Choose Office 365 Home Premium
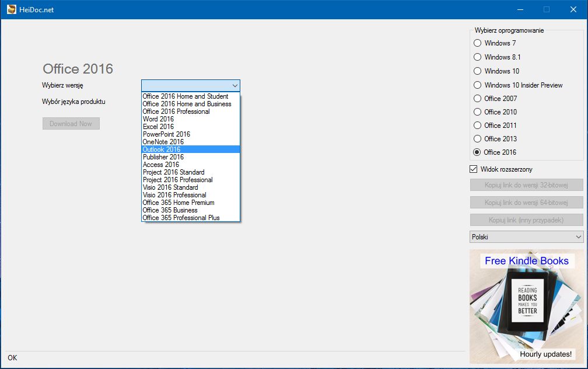 click(x=191, y=203)
